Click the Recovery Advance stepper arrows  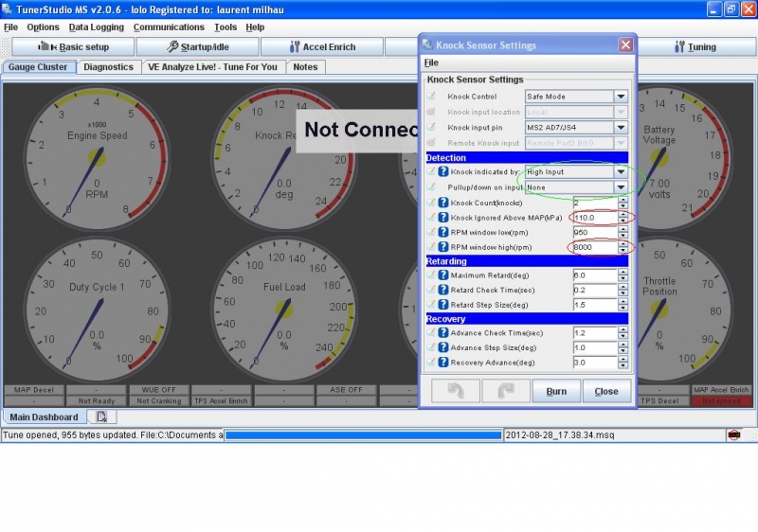623,362
